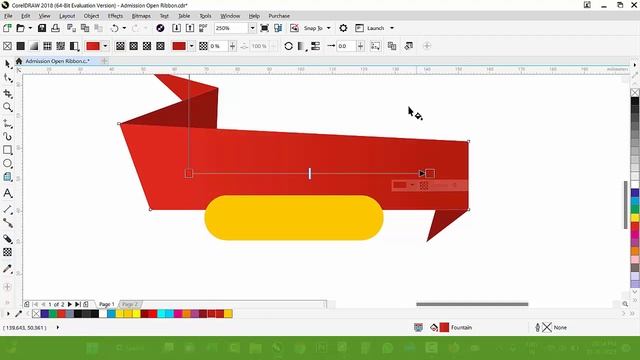The height and width of the screenshot is (360, 640).
Task: Choose Two-color pattern fill type
Action: [x=74, y=46]
